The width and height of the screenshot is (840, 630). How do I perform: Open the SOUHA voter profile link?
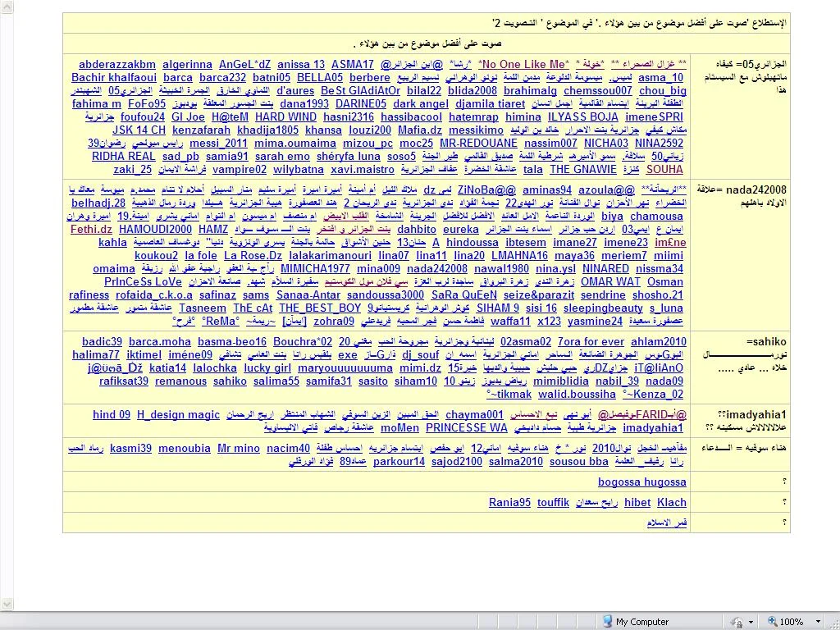click(664, 170)
